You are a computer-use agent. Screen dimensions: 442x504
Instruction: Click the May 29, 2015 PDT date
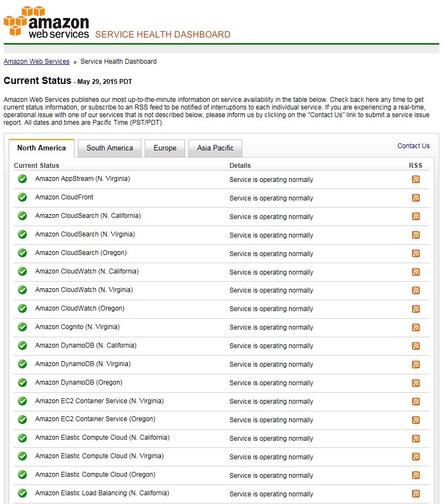[x=105, y=82]
